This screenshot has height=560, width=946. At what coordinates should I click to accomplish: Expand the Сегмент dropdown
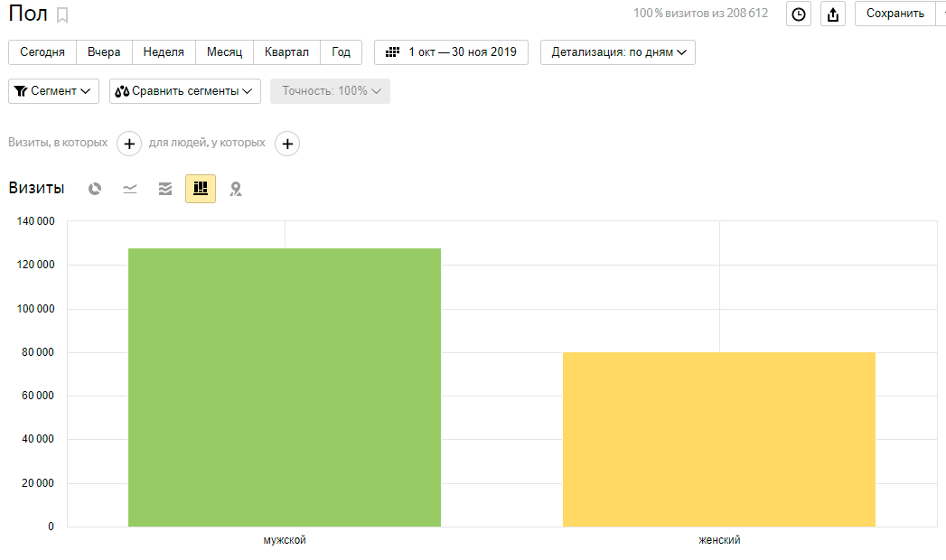54,91
